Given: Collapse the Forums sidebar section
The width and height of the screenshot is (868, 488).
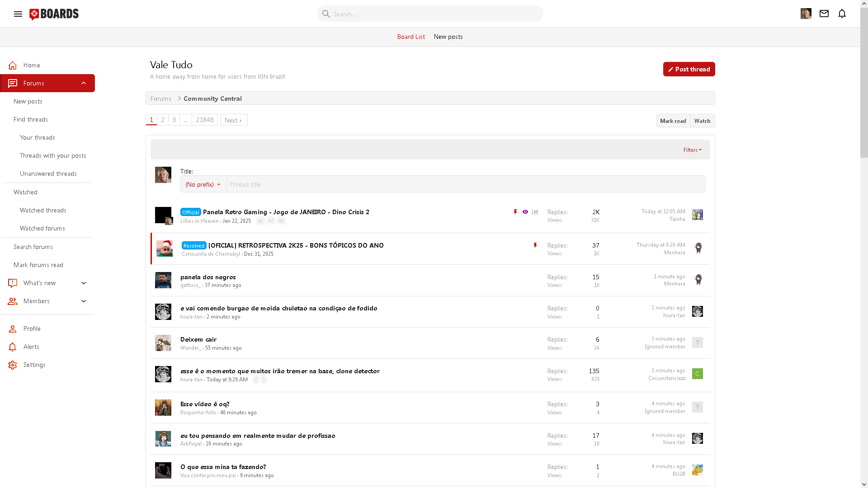Looking at the screenshot, I should tap(84, 83).
